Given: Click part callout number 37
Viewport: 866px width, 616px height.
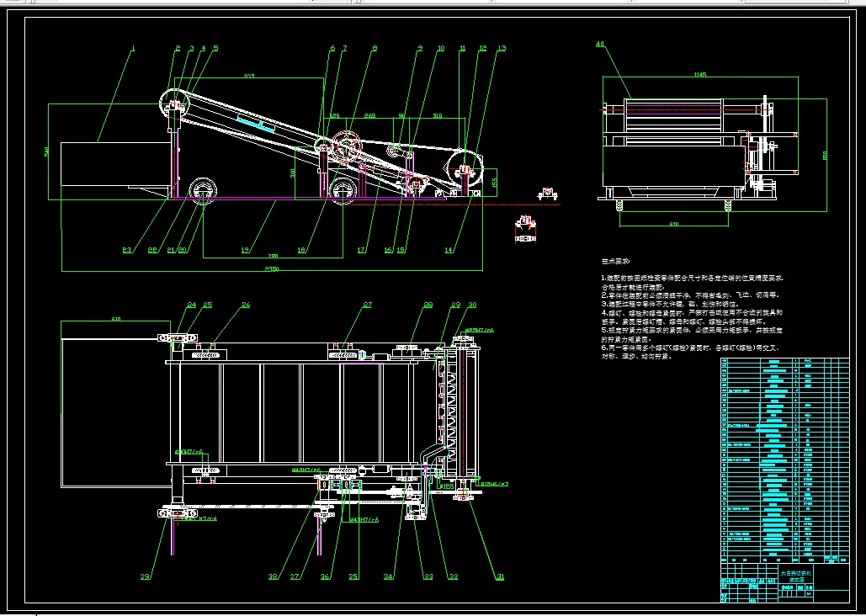Looking at the screenshot, I should tap(295, 576).
